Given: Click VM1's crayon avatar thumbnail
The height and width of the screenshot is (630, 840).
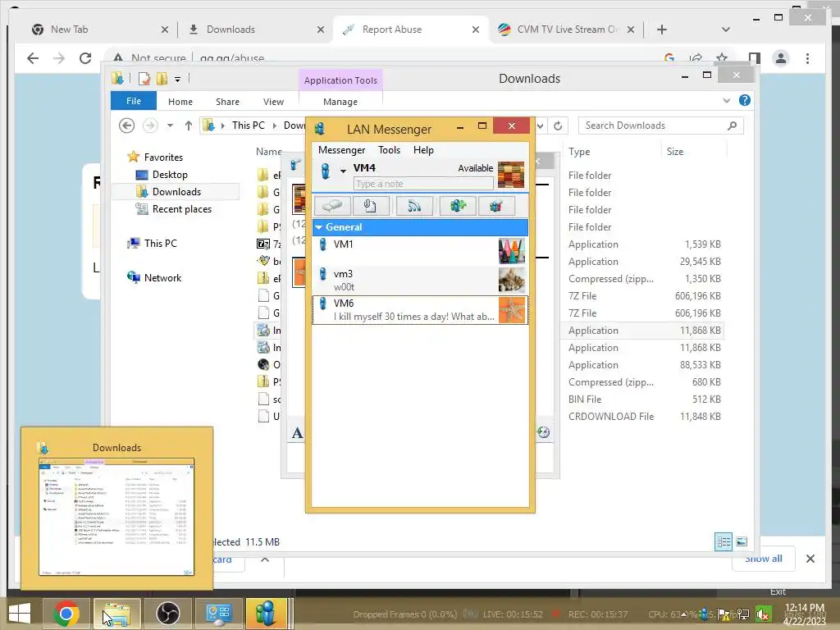Looking at the screenshot, I should coord(512,251).
